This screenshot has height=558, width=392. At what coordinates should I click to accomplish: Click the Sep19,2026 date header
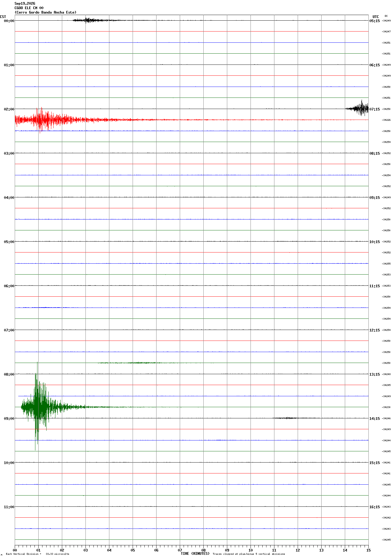25,4
